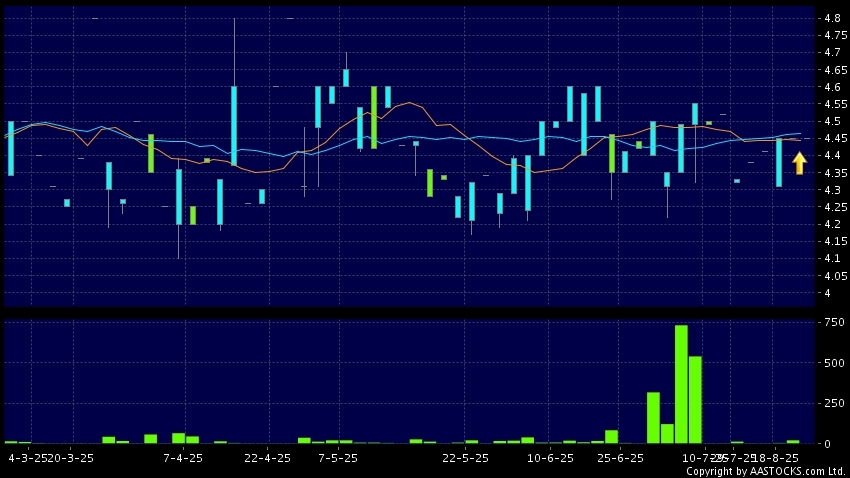Click the 4.75 price axis label
This screenshot has height=478, width=850.
click(835, 35)
